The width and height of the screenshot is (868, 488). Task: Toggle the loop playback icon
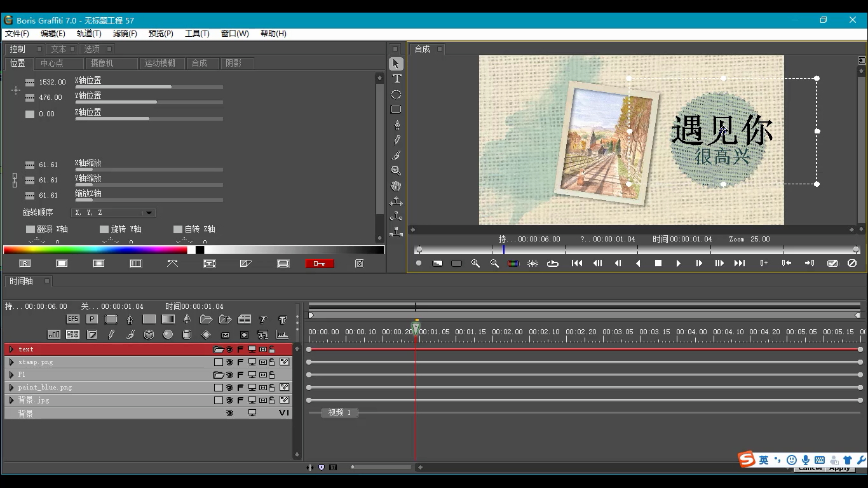click(552, 263)
